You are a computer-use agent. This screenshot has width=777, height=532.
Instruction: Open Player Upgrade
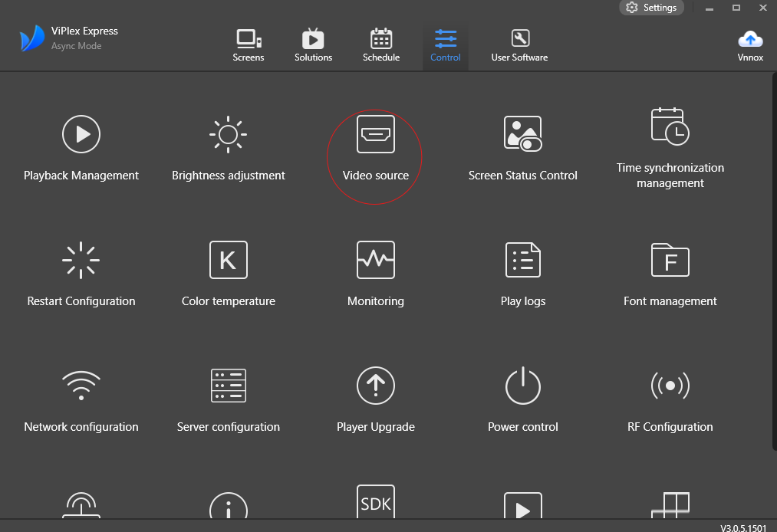[376, 400]
